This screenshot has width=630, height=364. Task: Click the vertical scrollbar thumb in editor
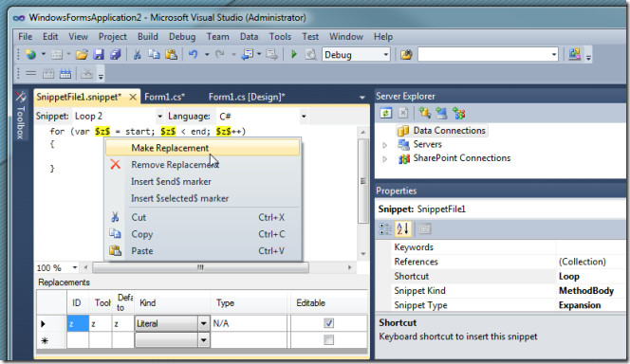click(x=362, y=181)
